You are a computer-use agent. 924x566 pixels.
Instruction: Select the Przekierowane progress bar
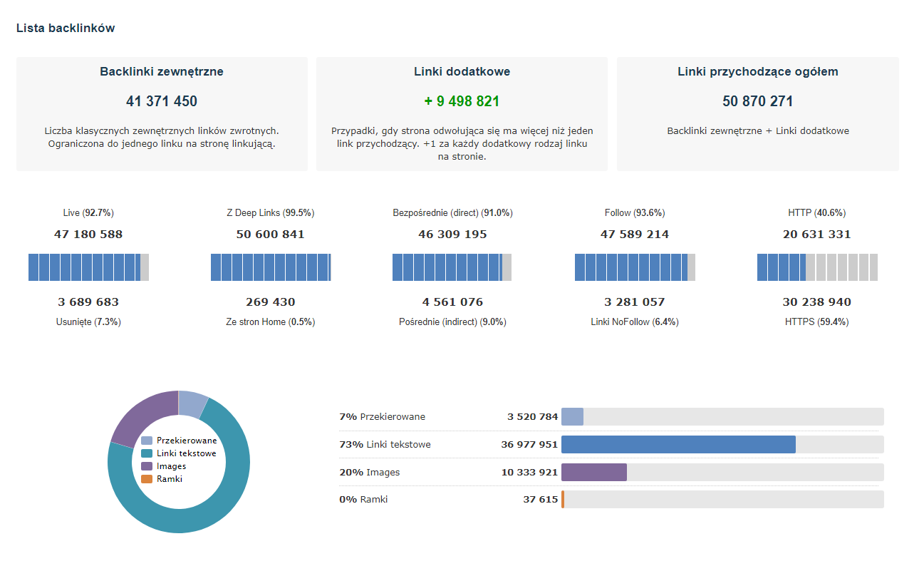tap(722, 417)
